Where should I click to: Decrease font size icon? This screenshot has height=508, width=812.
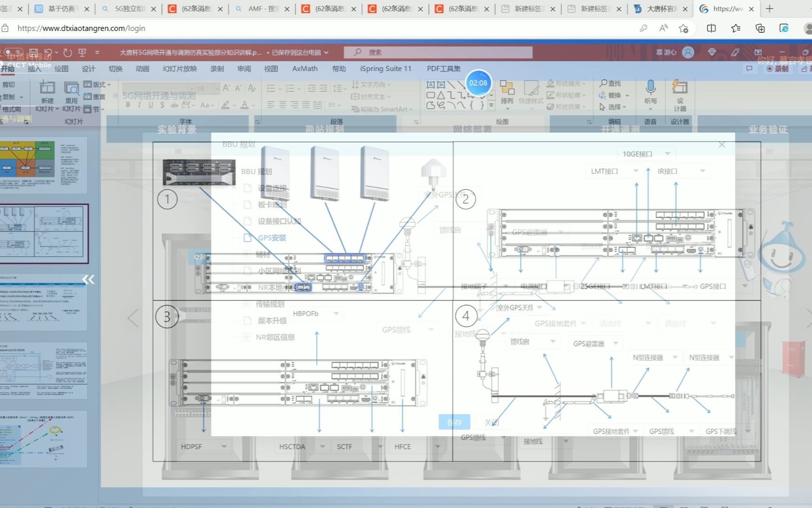click(x=239, y=88)
